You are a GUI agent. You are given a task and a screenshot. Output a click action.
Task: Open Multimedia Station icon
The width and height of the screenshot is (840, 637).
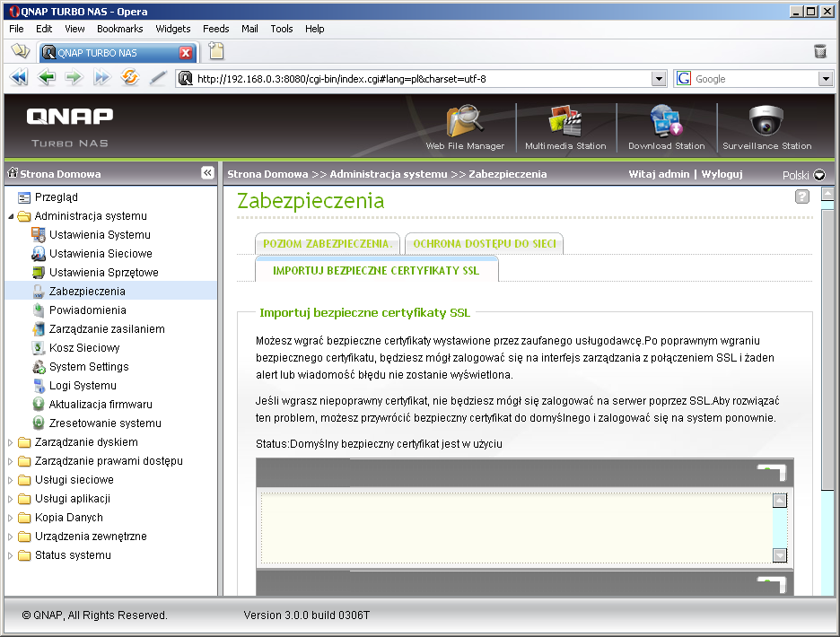pos(564,120)
